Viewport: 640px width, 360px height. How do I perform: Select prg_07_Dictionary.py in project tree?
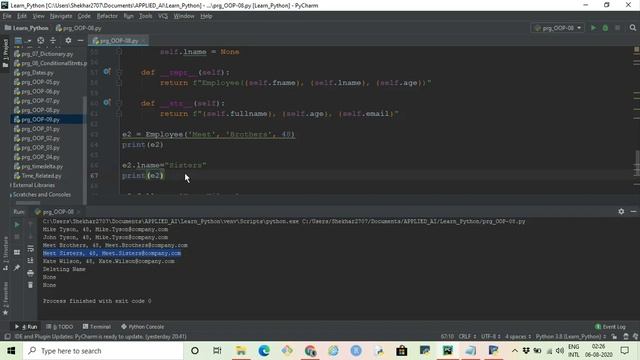click(47, 54)
